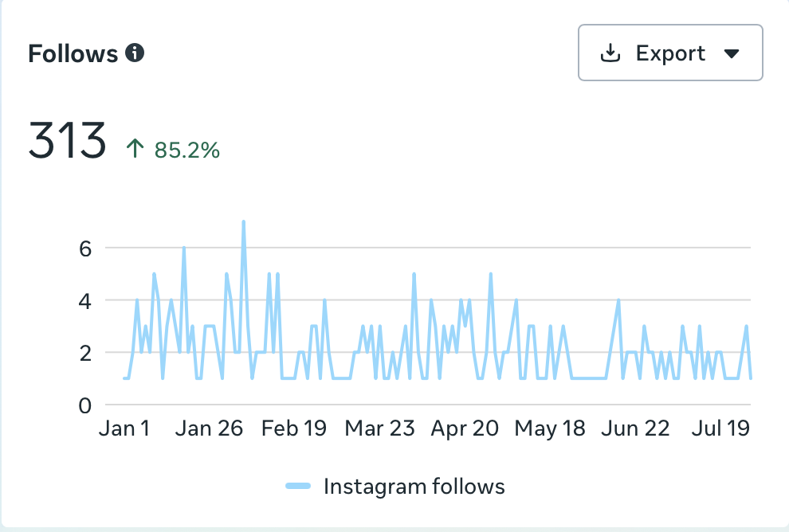Click the Jun 22 axis label
Viewport: 789px width, 532px height.
point(635,428)
